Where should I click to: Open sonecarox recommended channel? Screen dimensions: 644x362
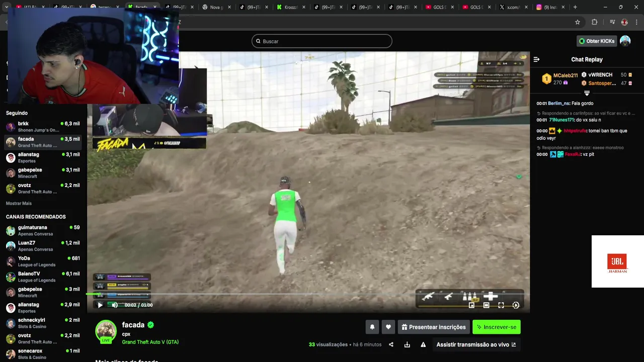pos(43,354)
